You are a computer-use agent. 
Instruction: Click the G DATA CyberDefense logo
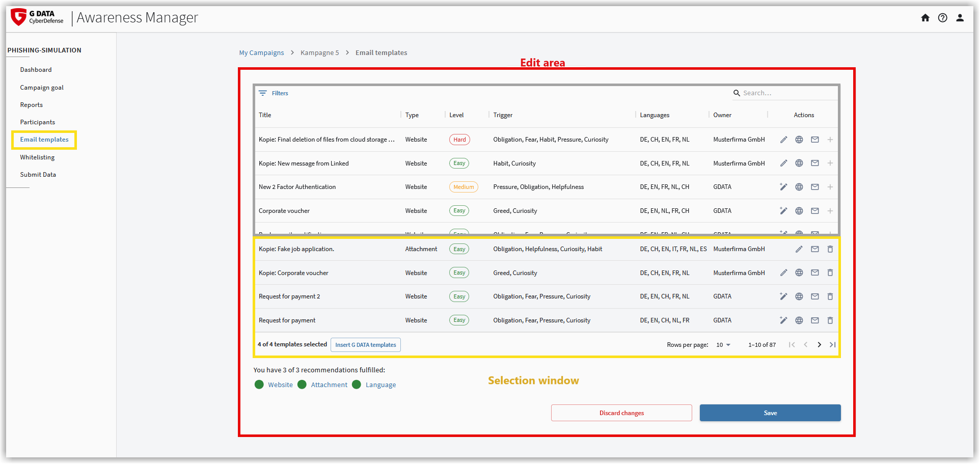37,17
